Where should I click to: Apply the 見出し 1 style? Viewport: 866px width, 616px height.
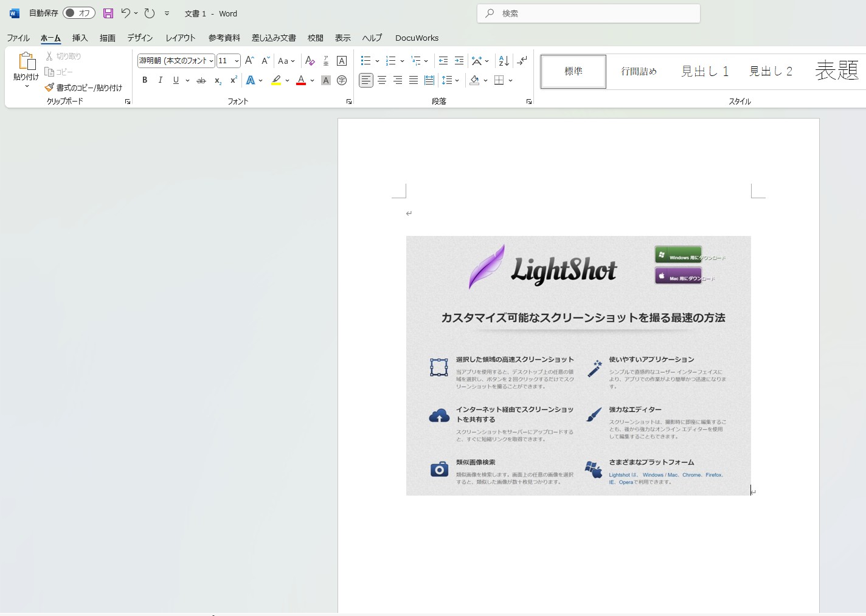(x=704, y=71)
